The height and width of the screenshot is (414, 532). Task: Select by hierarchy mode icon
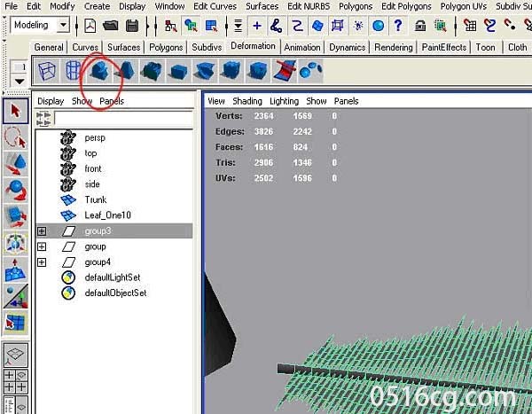[170, 26]
